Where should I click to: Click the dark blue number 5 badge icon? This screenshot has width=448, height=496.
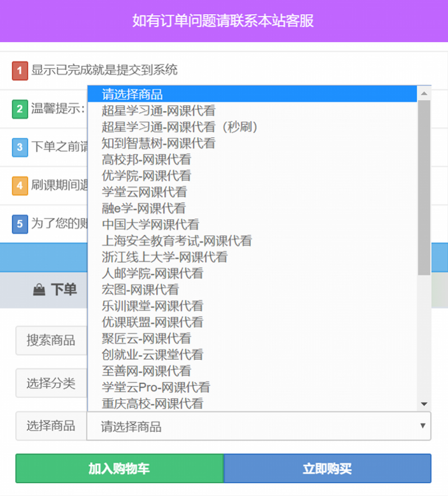click(20, 225)
